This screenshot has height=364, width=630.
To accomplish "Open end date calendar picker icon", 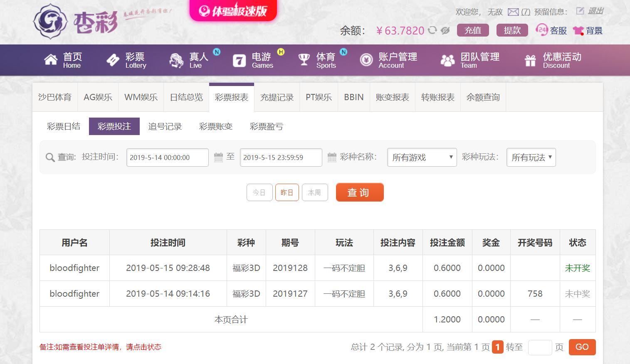I will [332, 157].
